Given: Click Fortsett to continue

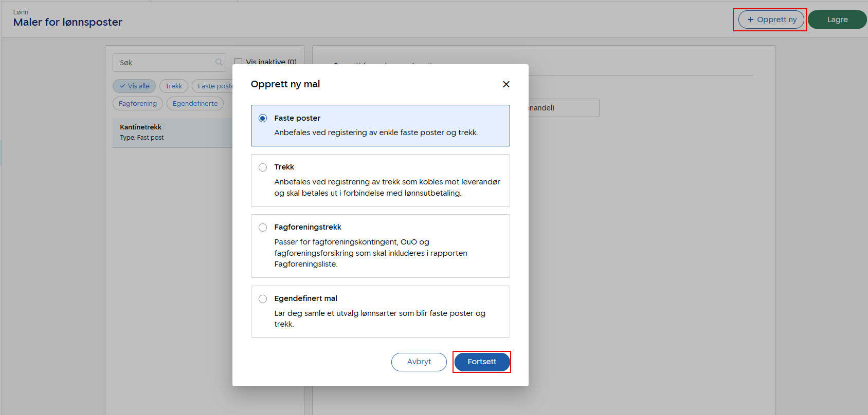Looking at the screenshot, I should [481, 362].
